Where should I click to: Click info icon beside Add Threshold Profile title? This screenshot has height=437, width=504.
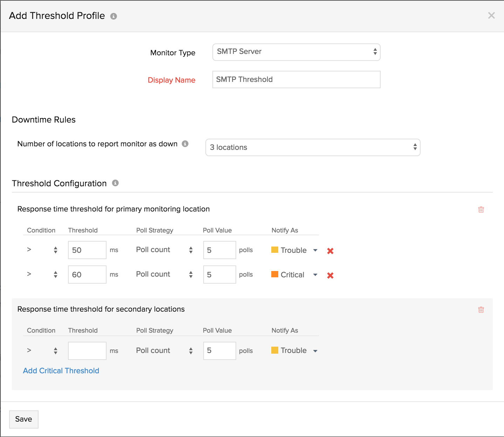114,16
